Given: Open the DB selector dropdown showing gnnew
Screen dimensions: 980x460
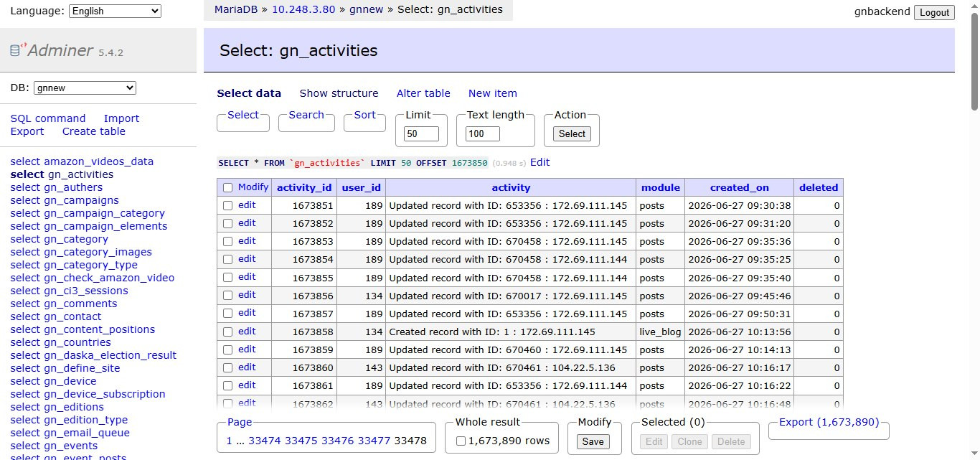Looking at the screenshot, I should tap(85, 88).
